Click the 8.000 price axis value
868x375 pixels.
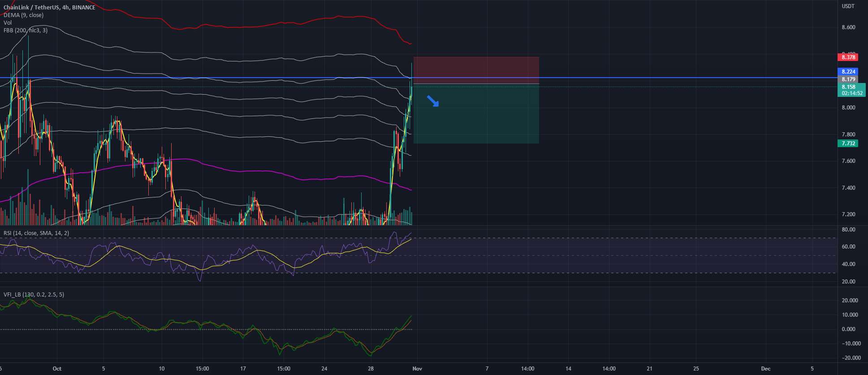tap(849, 108)
